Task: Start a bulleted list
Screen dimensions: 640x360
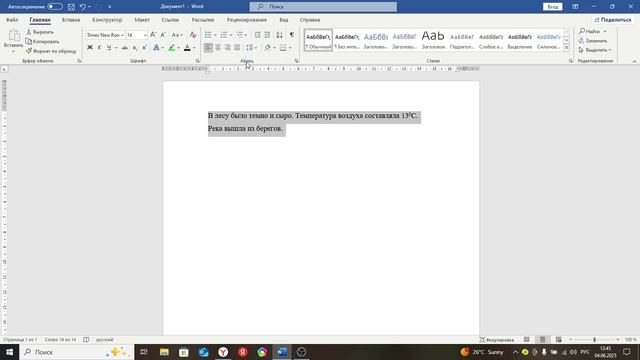Action: [208, 35]
